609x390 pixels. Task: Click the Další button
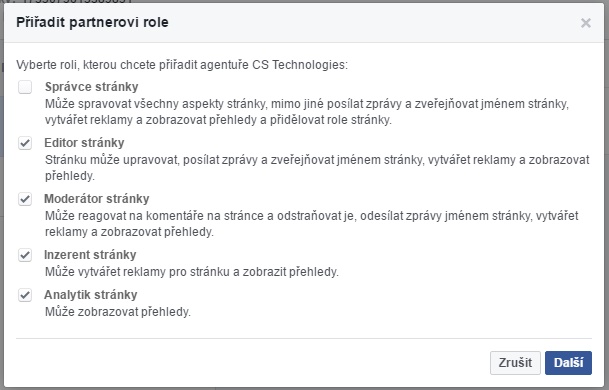[568, 363]
